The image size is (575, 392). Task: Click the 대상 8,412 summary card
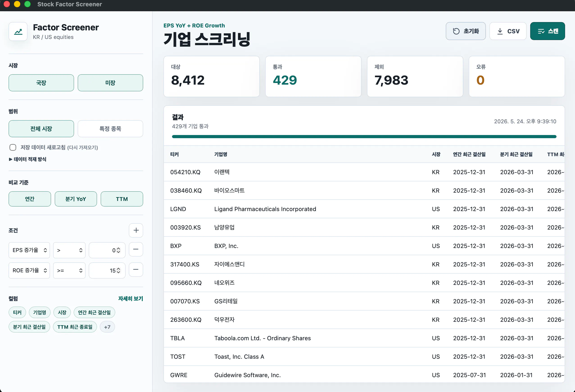coord(212,77)
